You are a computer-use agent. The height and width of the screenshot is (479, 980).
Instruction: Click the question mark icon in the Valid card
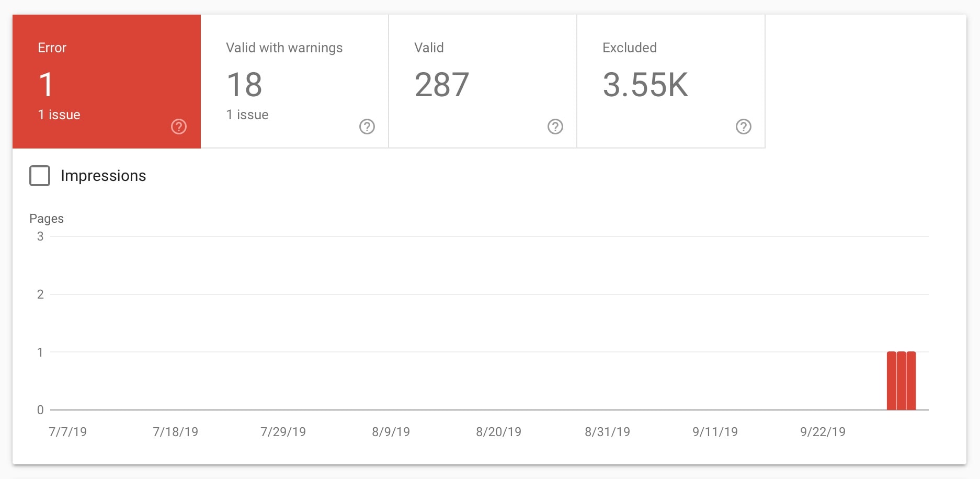[x=555, y=127]
